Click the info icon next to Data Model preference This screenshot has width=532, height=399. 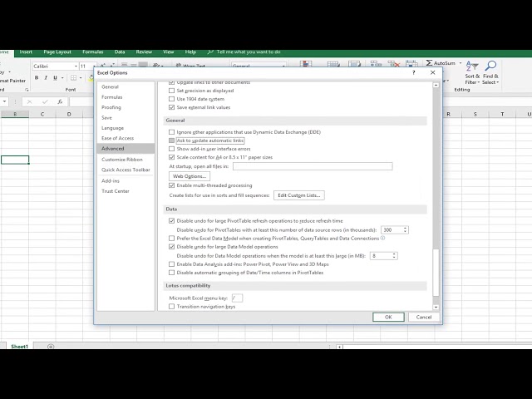point(382,239)
